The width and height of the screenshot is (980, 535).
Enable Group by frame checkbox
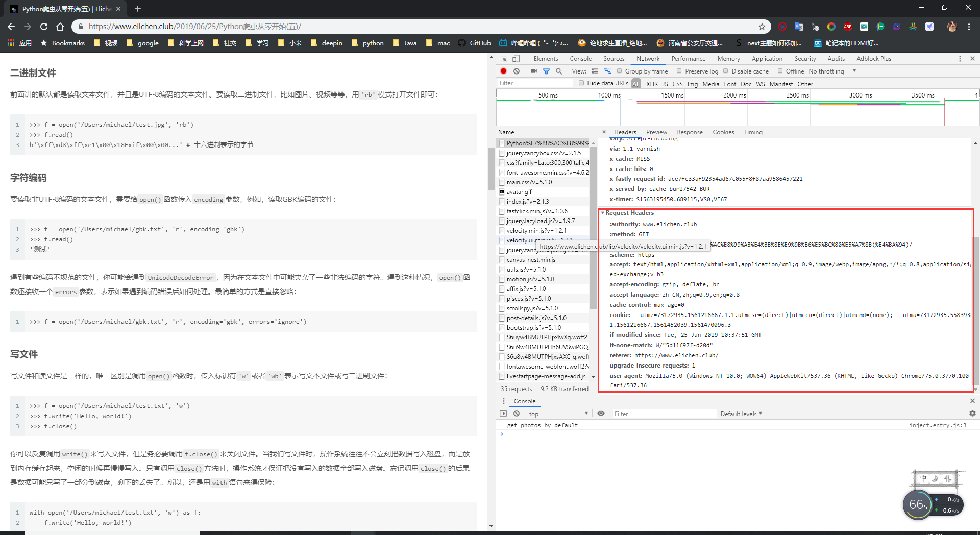coord(620,71)
